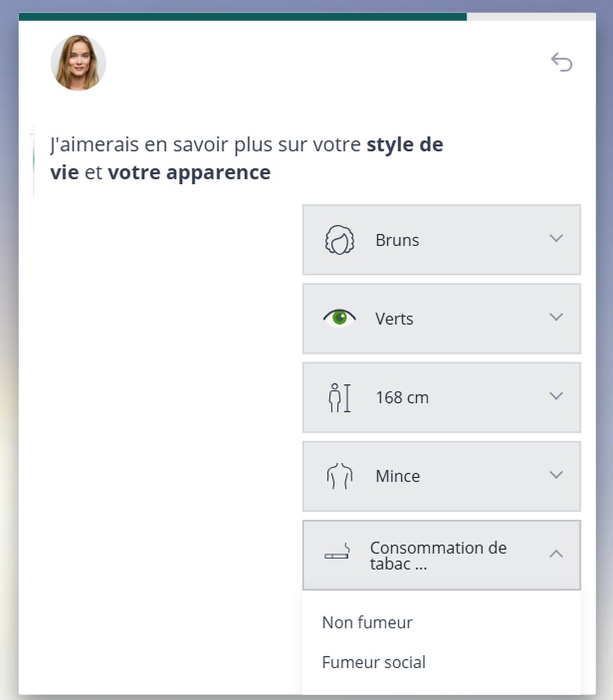Image resolution: width=613 pixels, height=700 pixels.
Task: Click the green eye icon
Action: coord(339,319)
